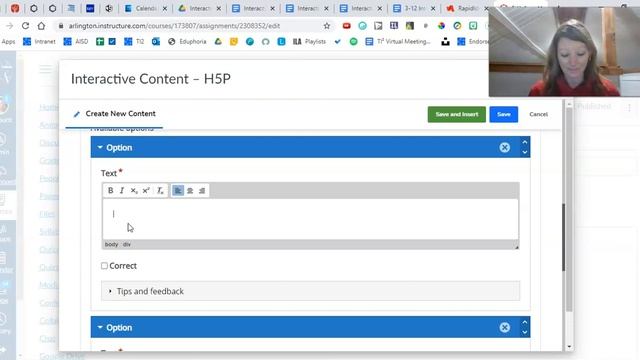
Task: Close the 3-12 Int browser tab
Action: tap(433, 8)
